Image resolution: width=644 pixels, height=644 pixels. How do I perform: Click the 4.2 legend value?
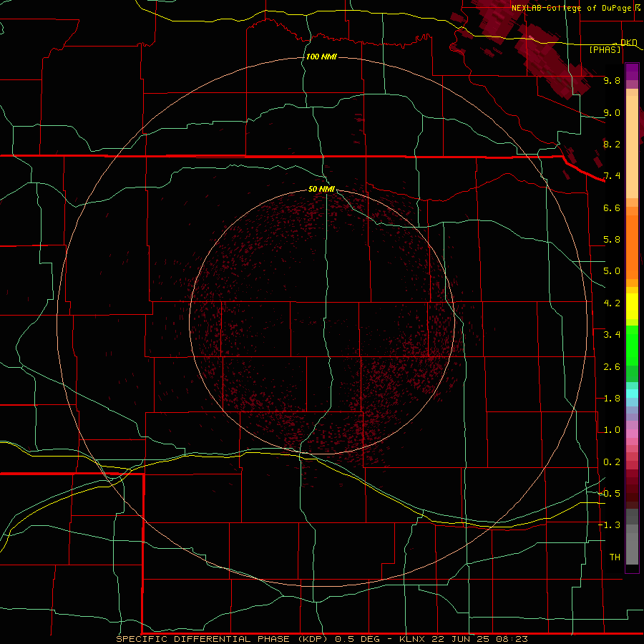[612, 303]
